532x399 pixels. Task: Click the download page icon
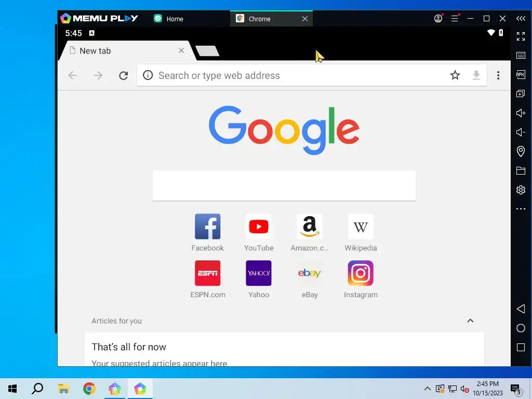coord(476,75)
